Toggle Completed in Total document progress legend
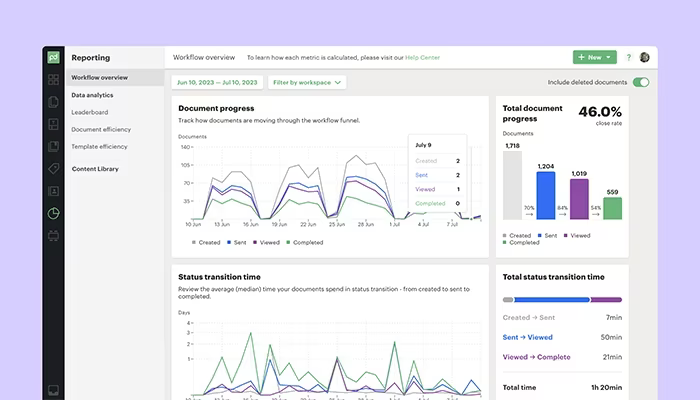Screen dimensions: 700x400 click(521, 242)
